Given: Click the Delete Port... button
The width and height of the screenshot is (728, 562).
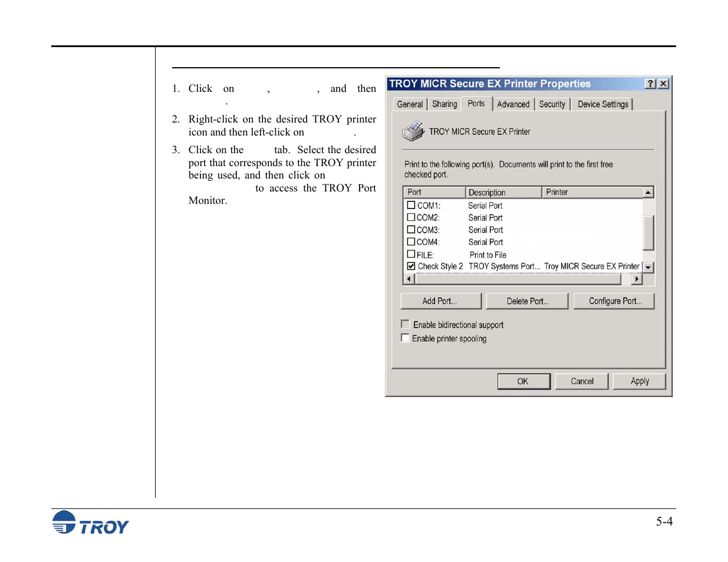Looking at the screenshot, I should pyautogui.click(x=528, y=301).
